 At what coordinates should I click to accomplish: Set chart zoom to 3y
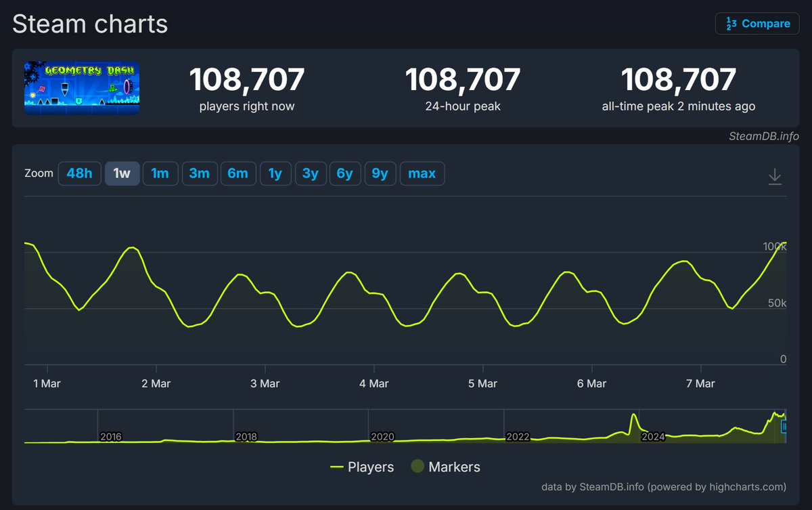point(310,173)
